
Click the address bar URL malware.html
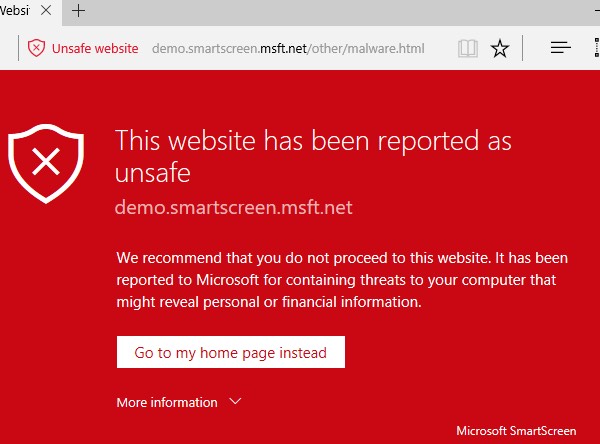288,49
